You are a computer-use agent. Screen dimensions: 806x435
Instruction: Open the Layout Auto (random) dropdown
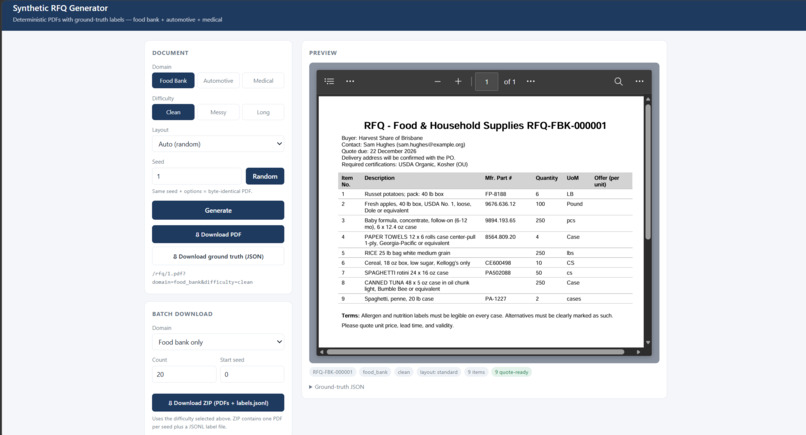click(218, 144)
